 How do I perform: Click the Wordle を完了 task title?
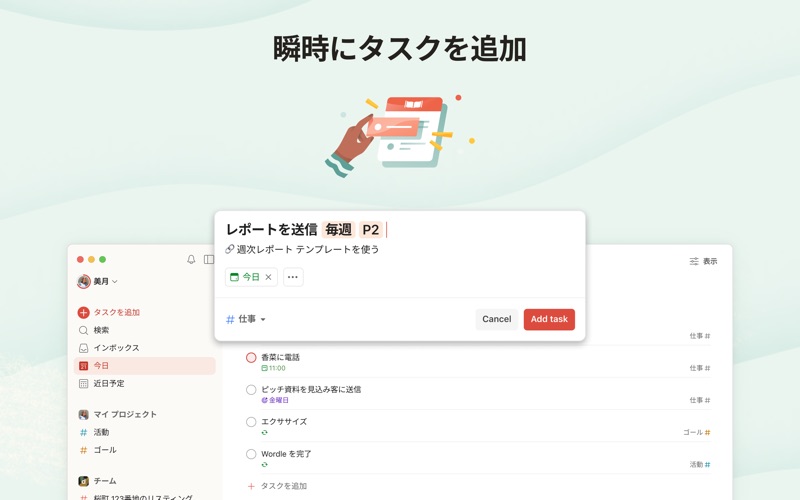286,454
